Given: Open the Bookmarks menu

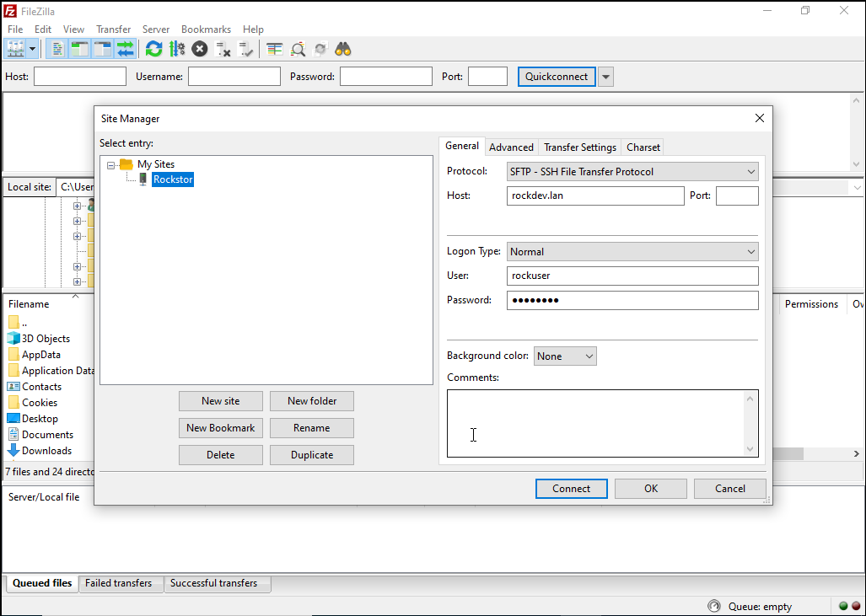Looking at the screenshot, I should [x=206, y=29].
